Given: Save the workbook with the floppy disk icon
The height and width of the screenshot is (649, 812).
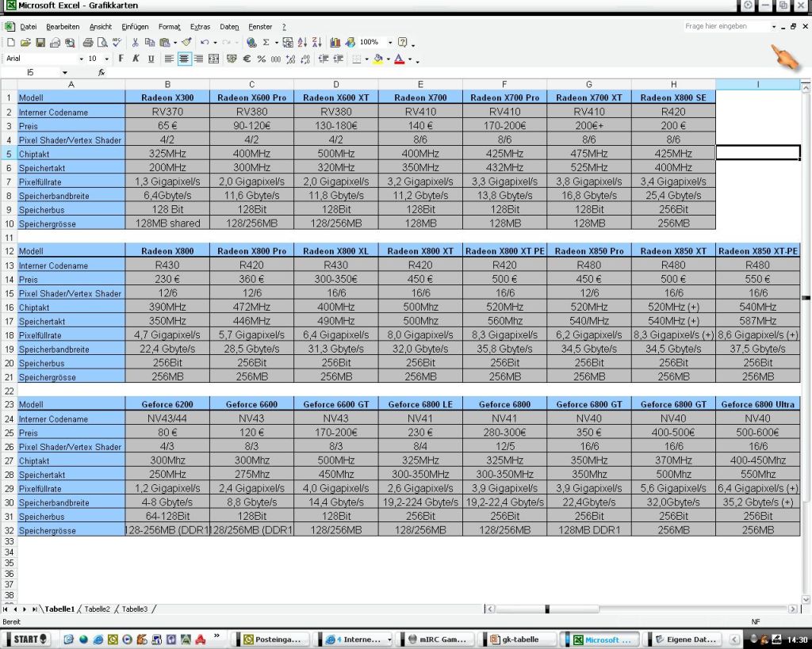Looking at the screenshot, I should (40, 43).
